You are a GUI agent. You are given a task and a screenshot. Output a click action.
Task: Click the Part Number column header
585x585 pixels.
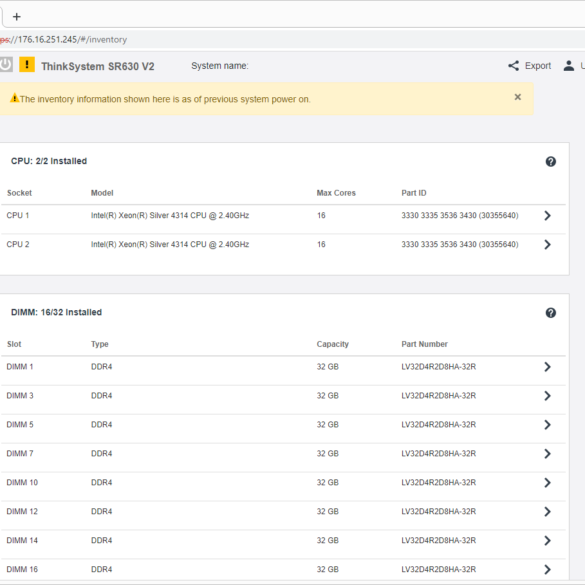[x=425, y=344]
